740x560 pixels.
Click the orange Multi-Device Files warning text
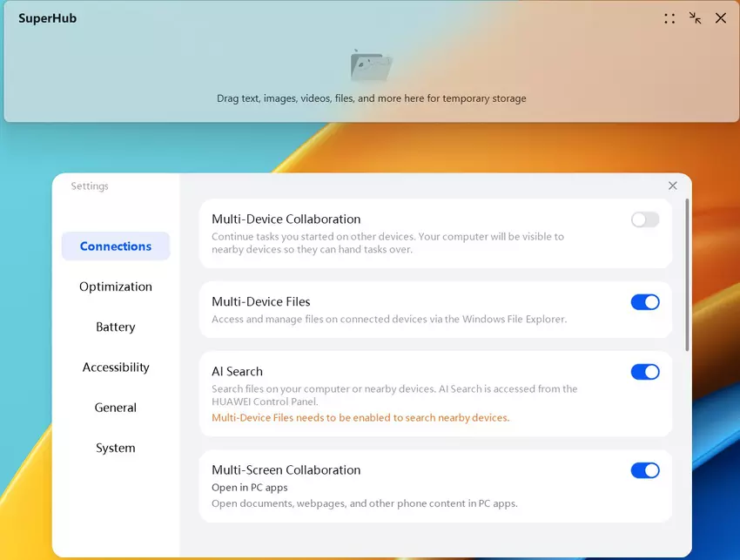pos(360,418)
